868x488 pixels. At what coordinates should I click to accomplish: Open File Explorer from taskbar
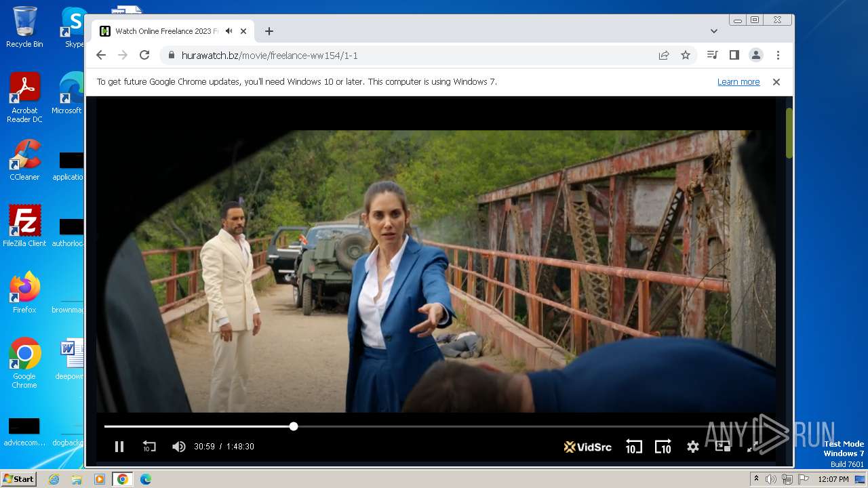pos(77,479)
